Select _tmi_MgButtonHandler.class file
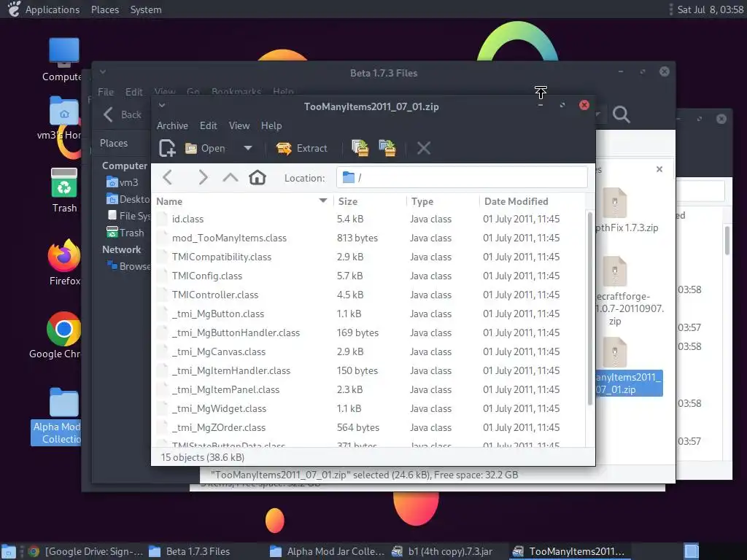This screenshot has width=747, height=560. (368, 332)
